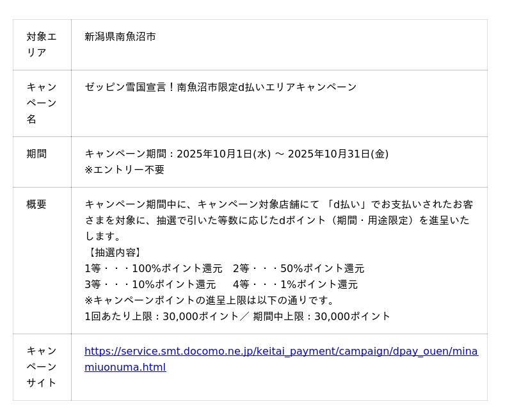Click the end date 2025年10月31日(金)
This screenshot has width=512, height=420.
pyautogui.click(x=338, y=154)
